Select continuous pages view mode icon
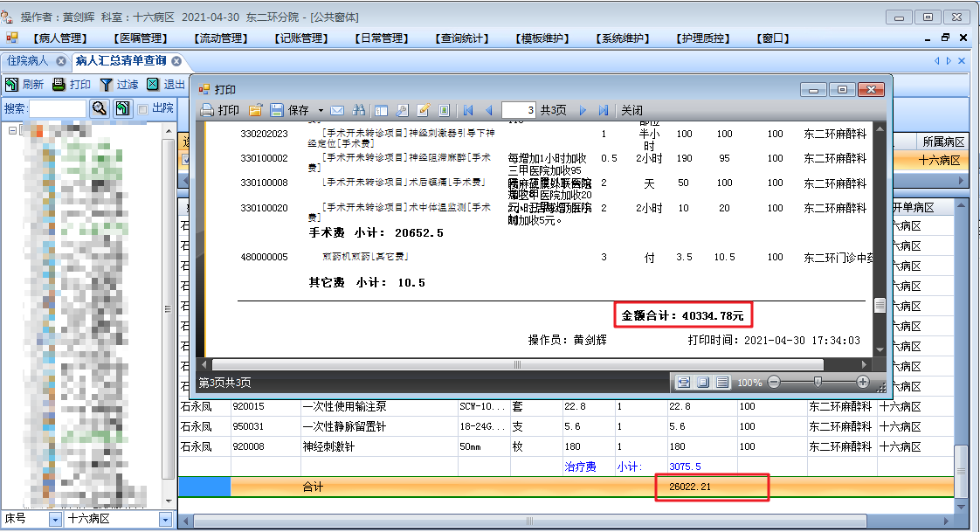Image resolution: width=980 pixels, height=532 pixels. (722, 382)
